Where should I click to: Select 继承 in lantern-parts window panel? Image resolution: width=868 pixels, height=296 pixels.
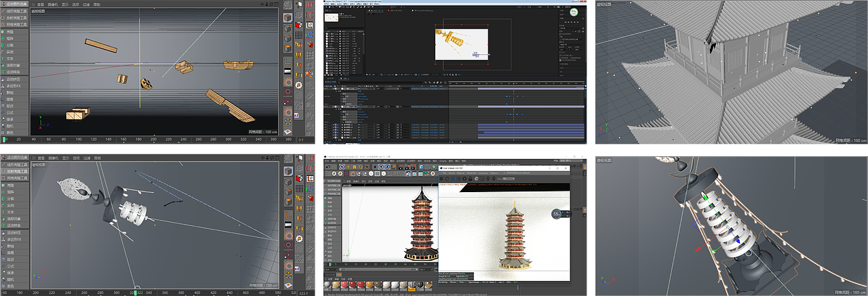[x=15, y=272]
